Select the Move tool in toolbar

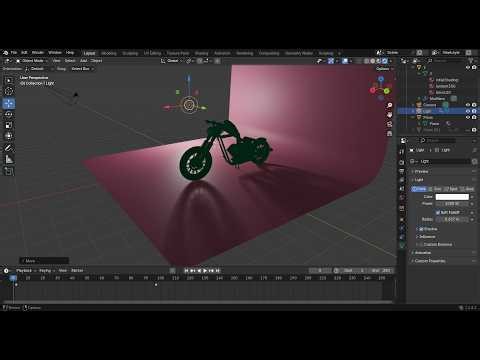click(x=9, y=103)
